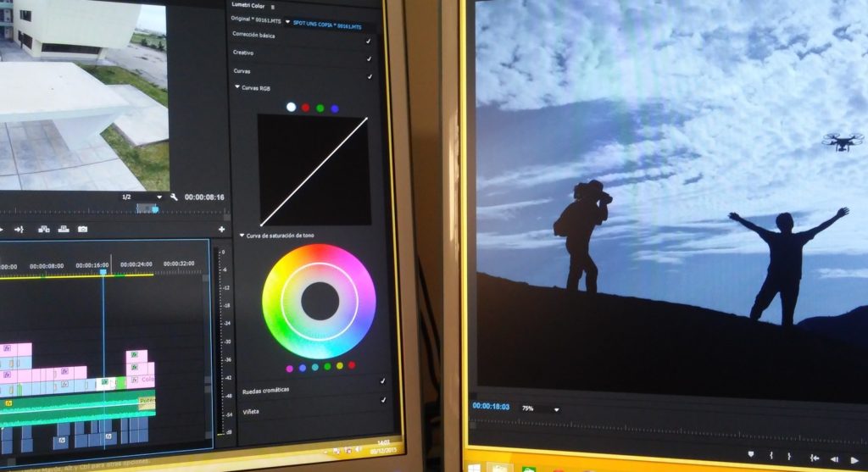Add marker in the program monitor
Image resolution: width=868 pixels, height=472 pixels.
(751, 454)
